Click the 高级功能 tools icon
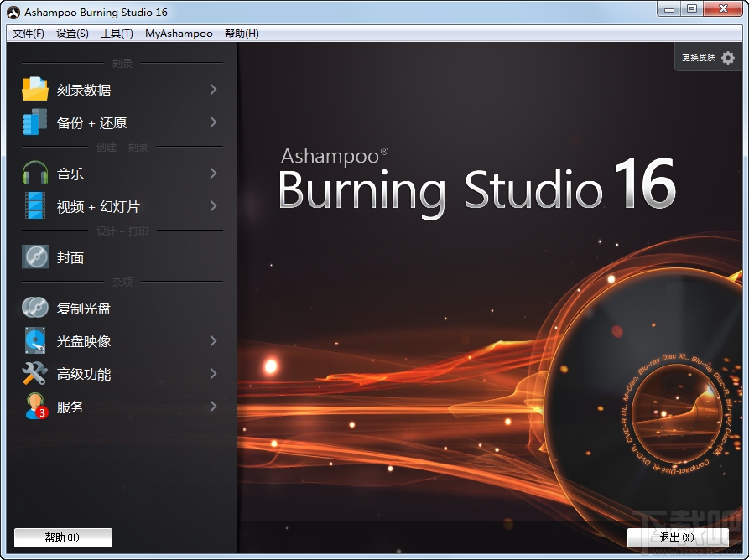The image size is (749, 560). tap(35, 373)
